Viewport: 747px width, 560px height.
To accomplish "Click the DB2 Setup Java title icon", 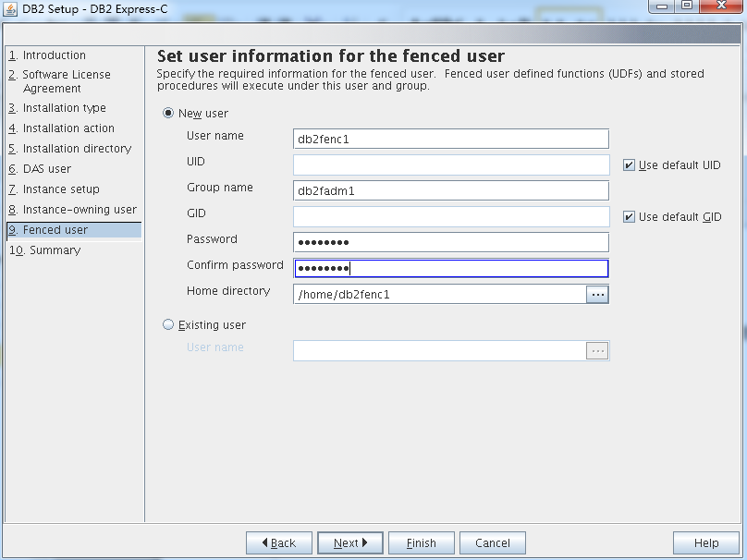I will pyautogui.click(x=10, y=8).
